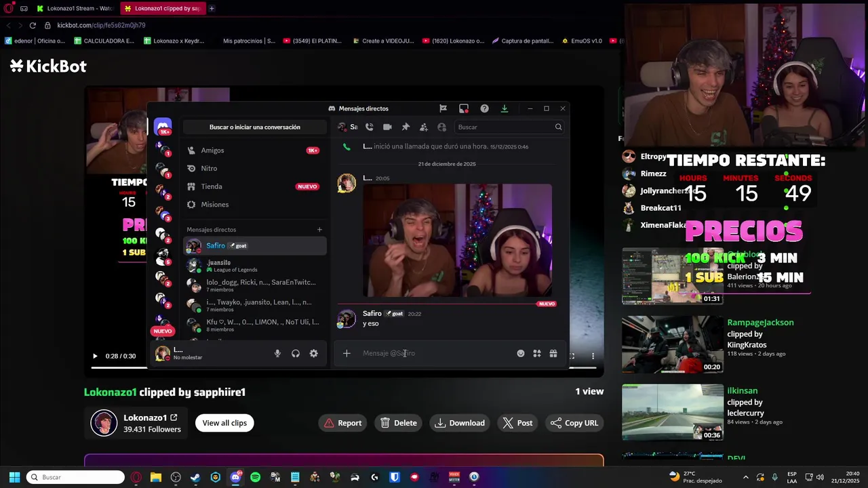Enter fullscreen in the clip player
The width and height of the screenshot is (868, 488).
click(572, 356)
